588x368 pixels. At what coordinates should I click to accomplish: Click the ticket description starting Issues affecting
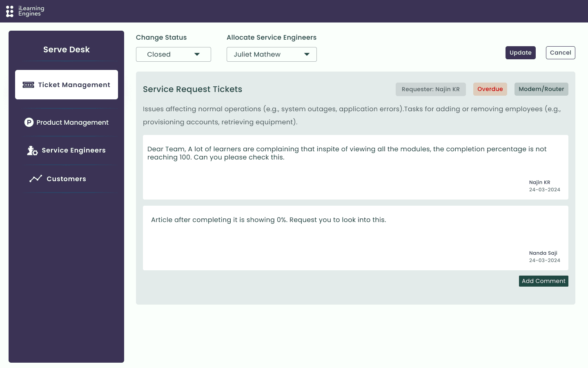click(352, 115)
